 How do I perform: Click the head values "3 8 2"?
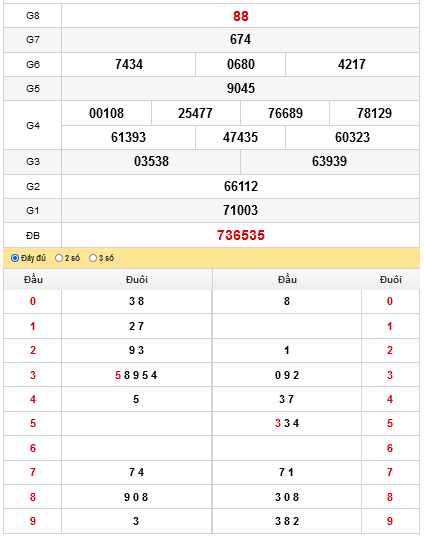[x=287, y=521]
